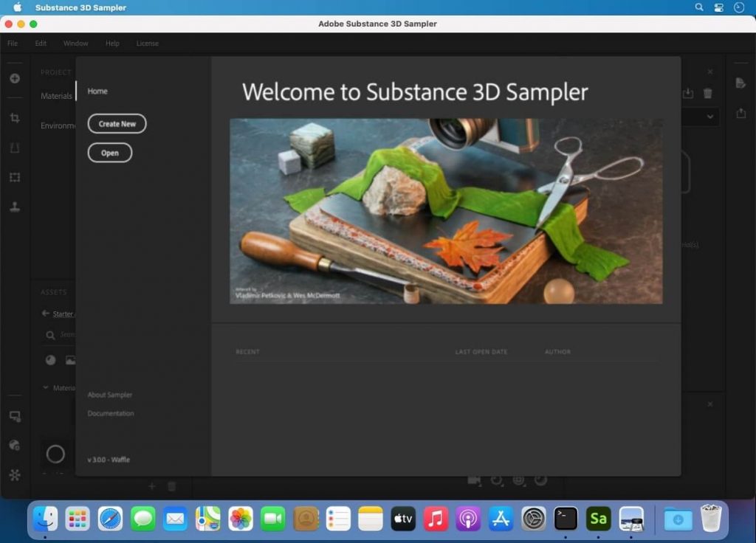Switch to the Environments tab in Project panel

[x=59, y=125]
